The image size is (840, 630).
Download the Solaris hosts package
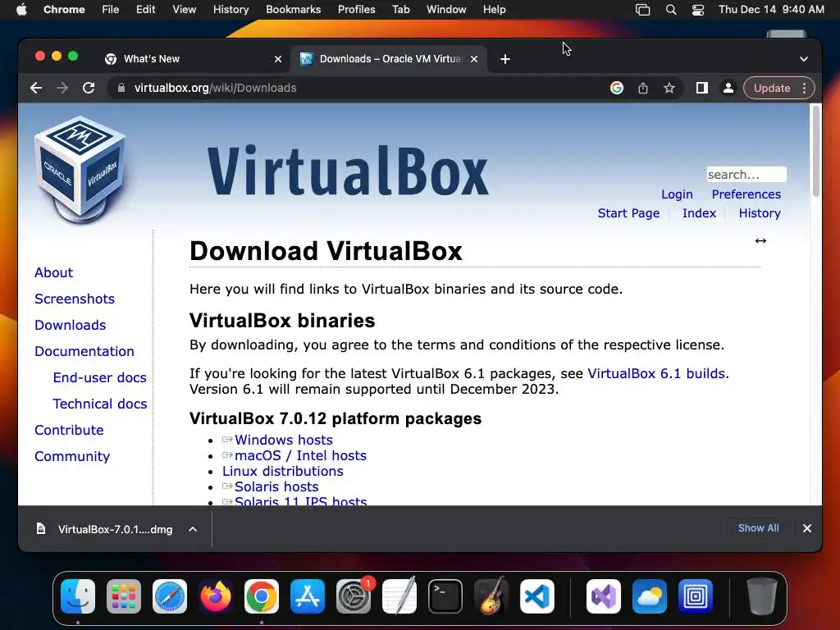coord(276,486)
